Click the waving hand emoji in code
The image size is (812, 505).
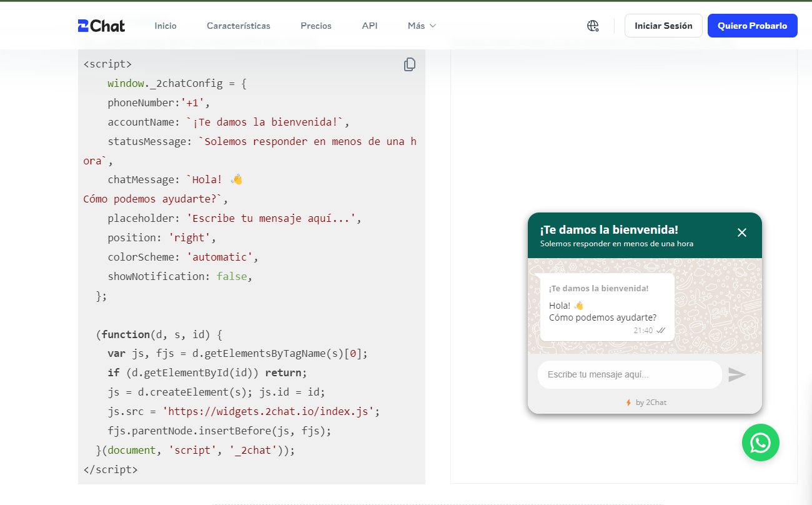point(236,179)
